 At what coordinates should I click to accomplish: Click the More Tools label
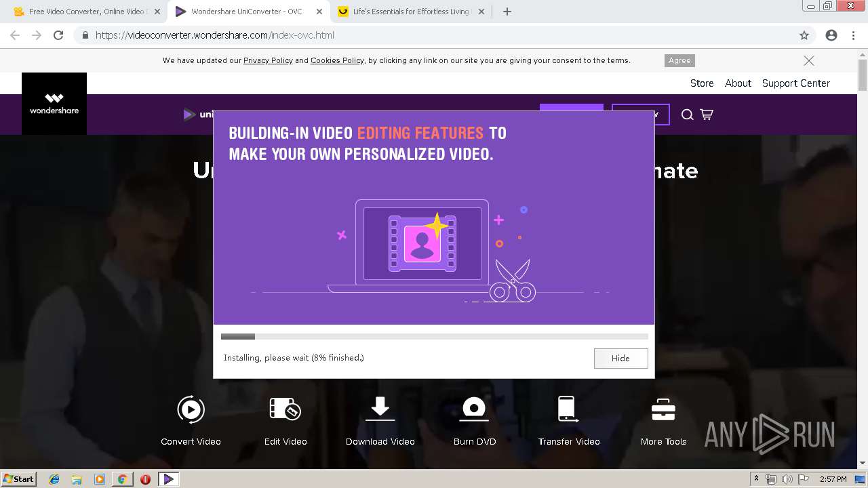[x=663, y=441]
